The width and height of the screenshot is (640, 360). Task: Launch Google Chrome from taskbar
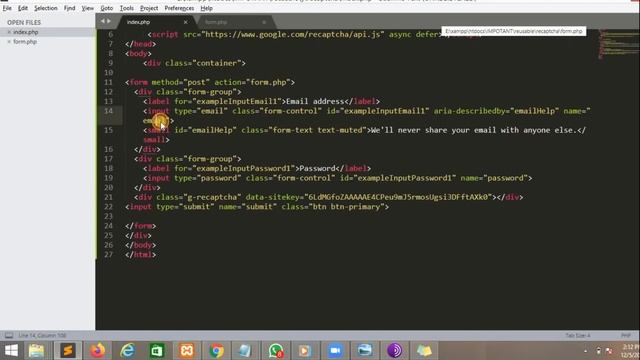tap(216, 351)
